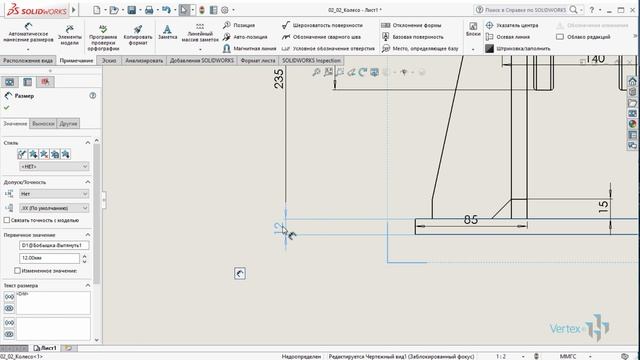Select the Значение property tab

pos(15,123)
